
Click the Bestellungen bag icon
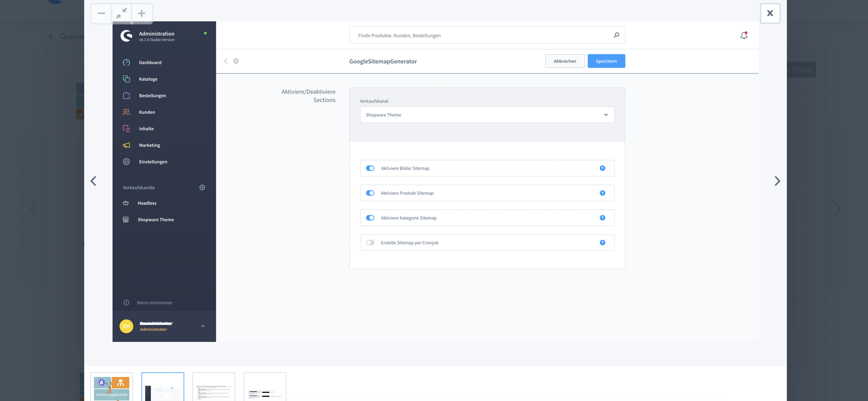tap(126, 96)
